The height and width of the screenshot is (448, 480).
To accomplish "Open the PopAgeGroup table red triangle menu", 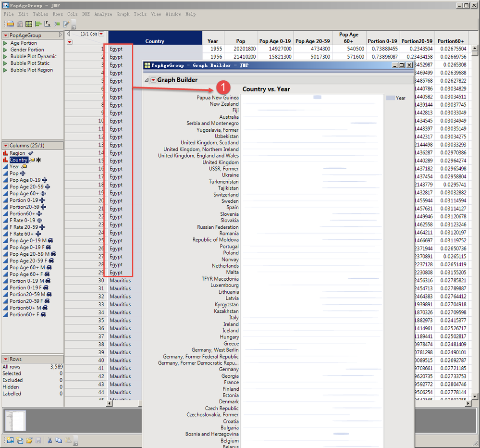I will 6,36.
